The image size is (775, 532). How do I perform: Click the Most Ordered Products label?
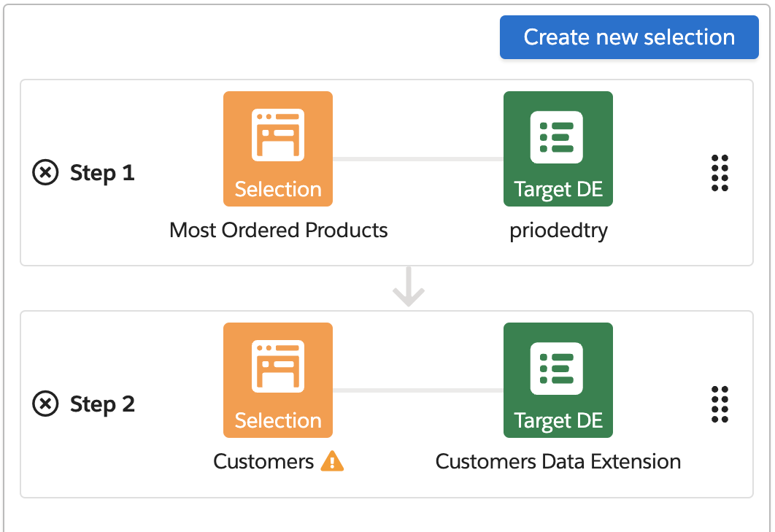(x=278, y=231)
